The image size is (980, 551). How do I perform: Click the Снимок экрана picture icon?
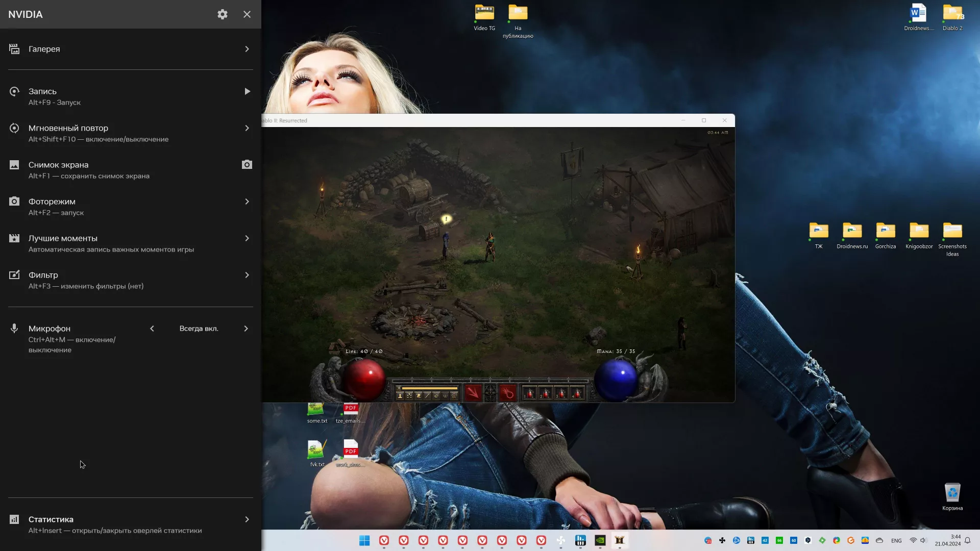14,165
